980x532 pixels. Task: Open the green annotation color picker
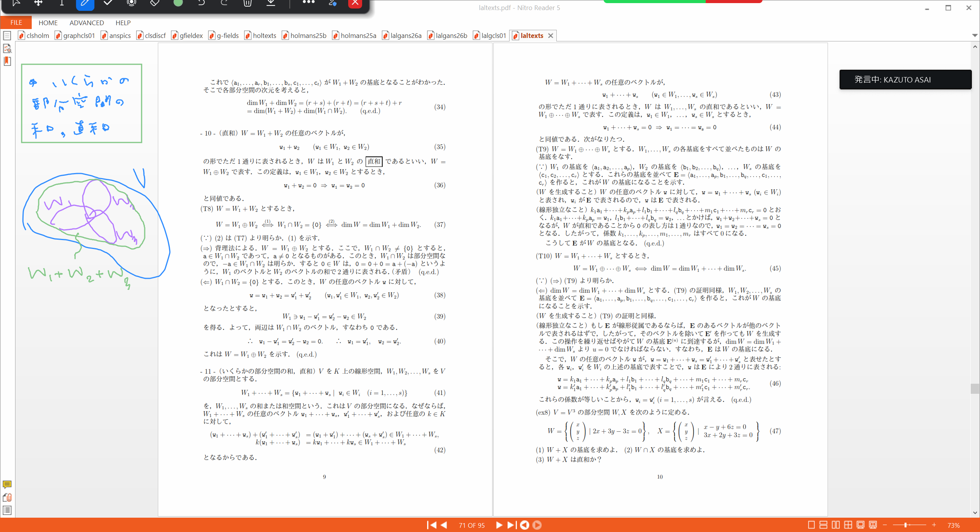(x=178, y=3)
